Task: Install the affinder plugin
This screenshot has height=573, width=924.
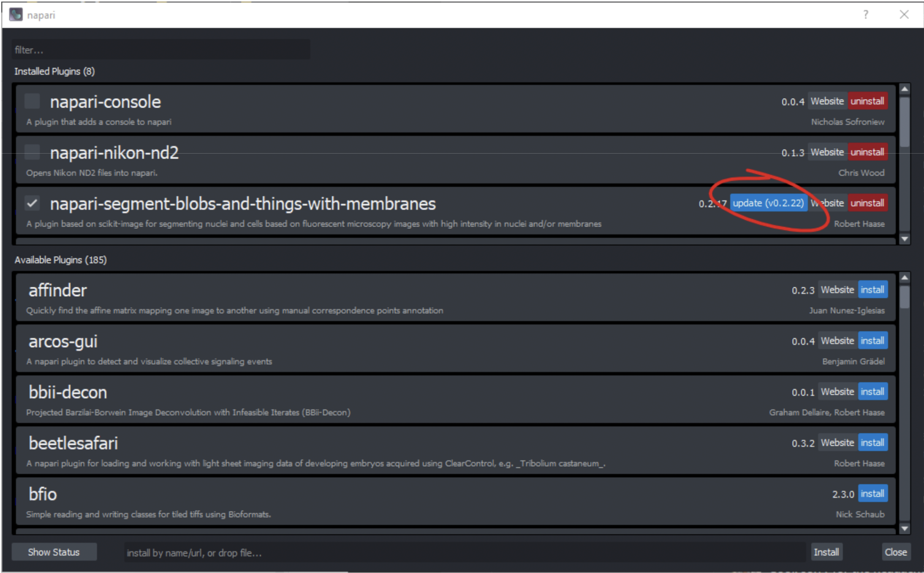Action: point(872,290)
